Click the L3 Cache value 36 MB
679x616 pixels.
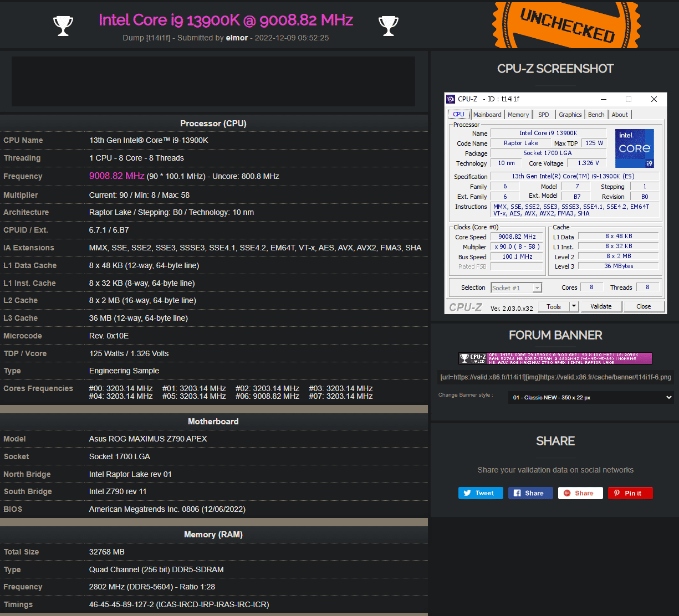(x=139, y=318)
